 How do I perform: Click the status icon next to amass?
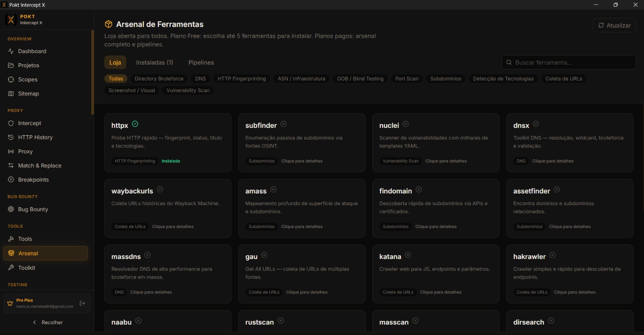tap(273, 189)
